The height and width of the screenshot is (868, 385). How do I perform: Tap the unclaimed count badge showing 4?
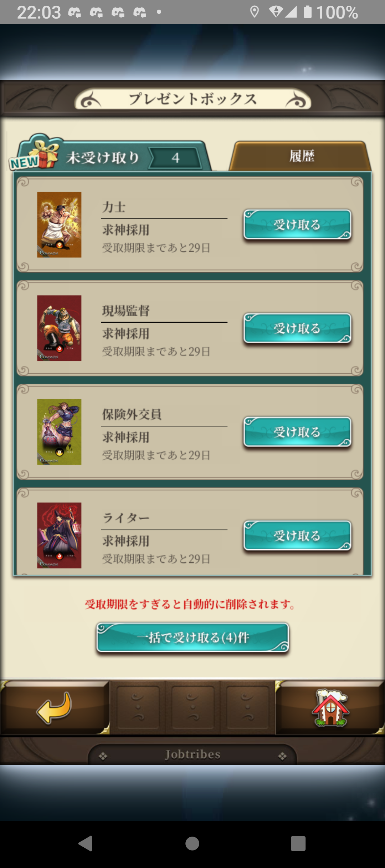[175, 157]
